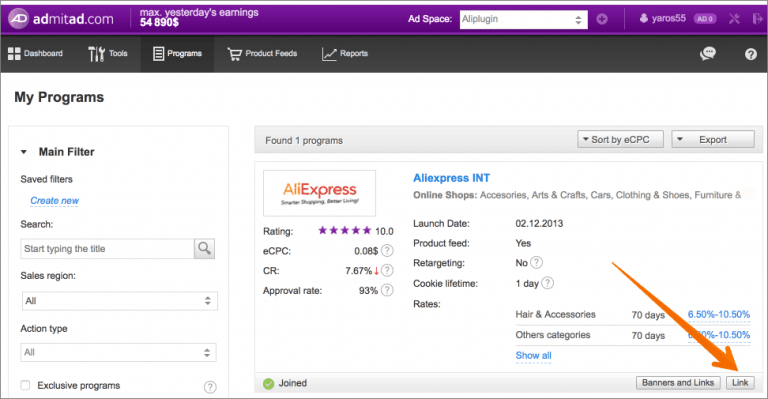Tick the Exclusive programs checkbox
Image resolution: width=768 pixels, height=399 pixels.
point(25,385)
